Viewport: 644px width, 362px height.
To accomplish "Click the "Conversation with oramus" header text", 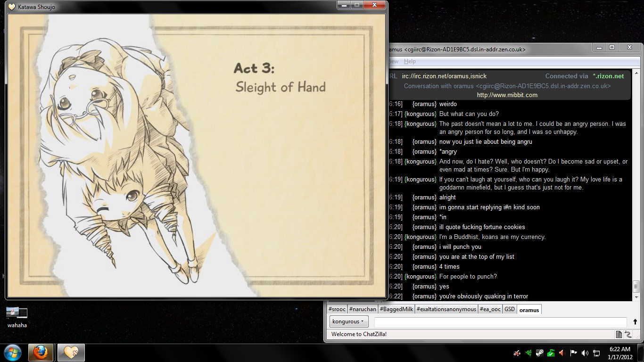I will pos(507,86).
